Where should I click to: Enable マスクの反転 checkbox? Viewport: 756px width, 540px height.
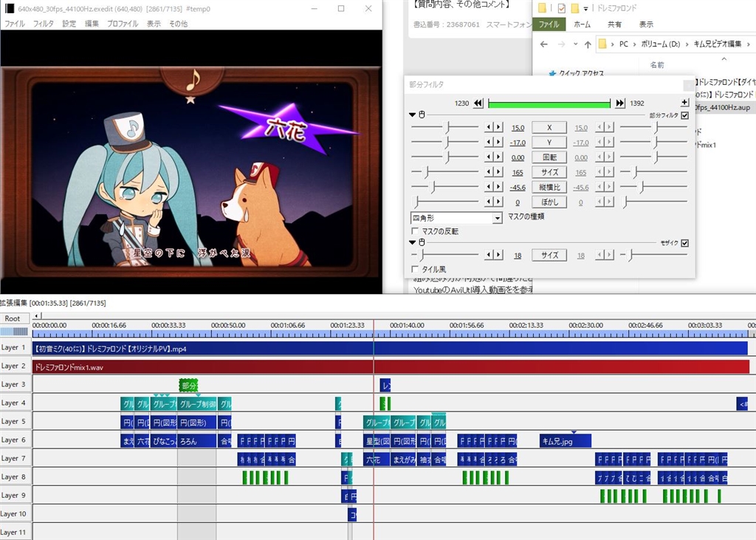pos(415,231)
